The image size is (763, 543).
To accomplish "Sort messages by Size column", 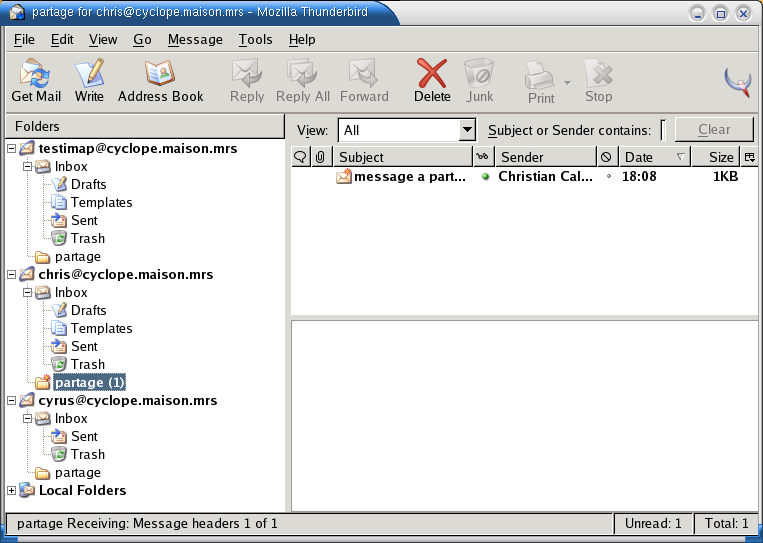I will [x=715, y=157].
